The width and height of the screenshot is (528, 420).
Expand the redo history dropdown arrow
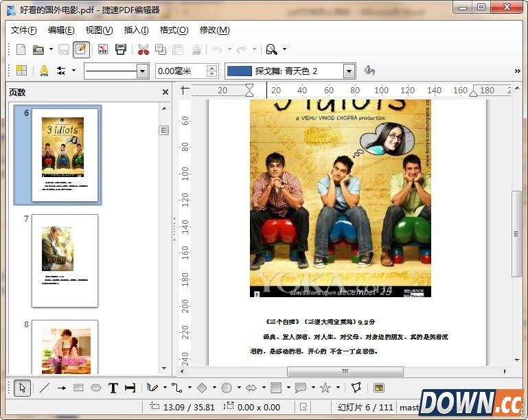click(254, 49)
